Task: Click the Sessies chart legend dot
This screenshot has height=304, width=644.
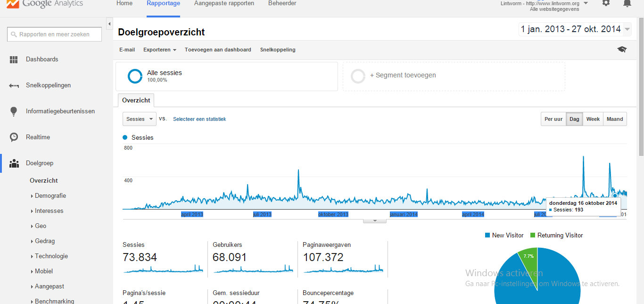Action: [x=125, y=137]
